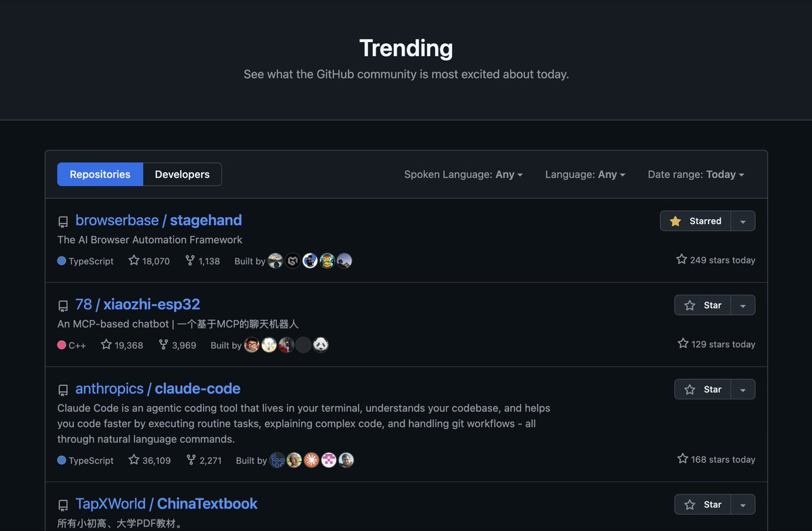The width and height of the screenshot is (812, 531).
Task: Open the TapXWorld / ChinaTextbook repository
Action: 166,504
